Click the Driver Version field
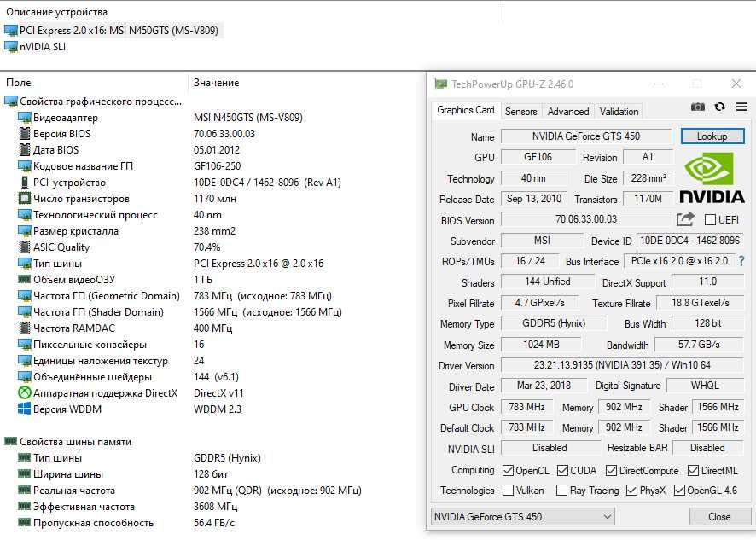 click(622, 365)
